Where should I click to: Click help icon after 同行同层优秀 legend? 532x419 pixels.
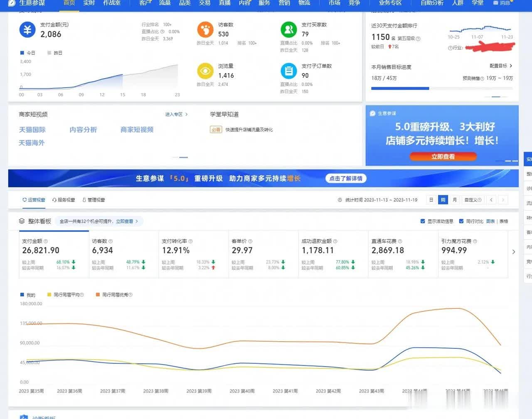(x=131, y=295)
